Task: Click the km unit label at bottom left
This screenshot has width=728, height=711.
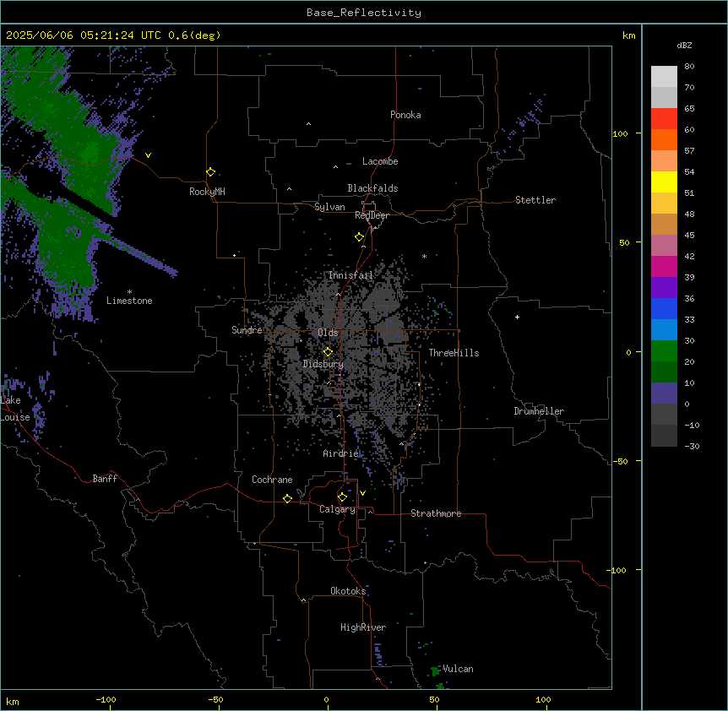Action: (13, 701)
